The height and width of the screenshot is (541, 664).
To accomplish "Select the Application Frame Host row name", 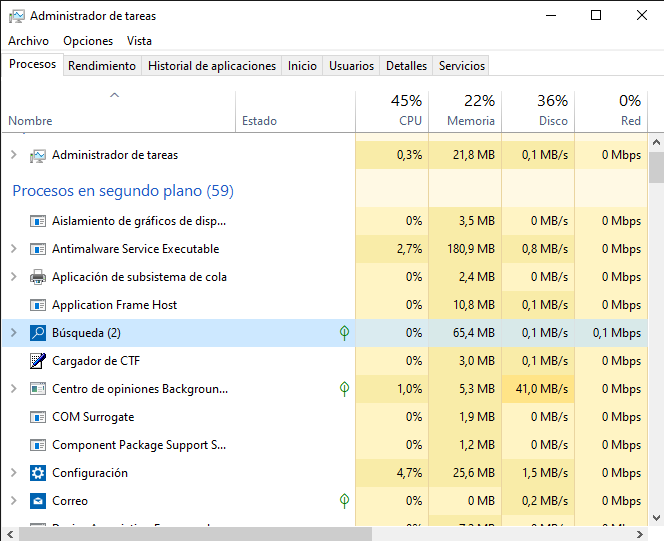I will [x=114, y=305].
